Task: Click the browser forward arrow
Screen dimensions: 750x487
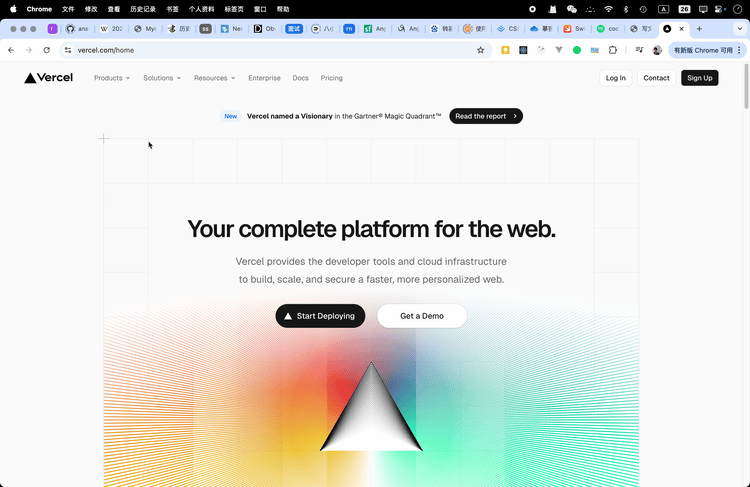Action: [x=29, y=50]
